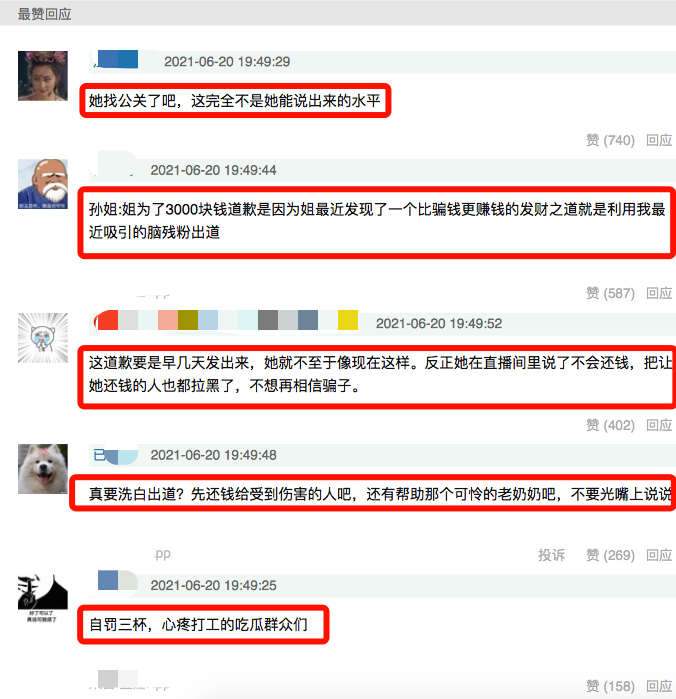This screenshot has width=676, height=699.
Task: Open the multicolor-blurred username at 19:49:52
Action: [x=226, y=320]
